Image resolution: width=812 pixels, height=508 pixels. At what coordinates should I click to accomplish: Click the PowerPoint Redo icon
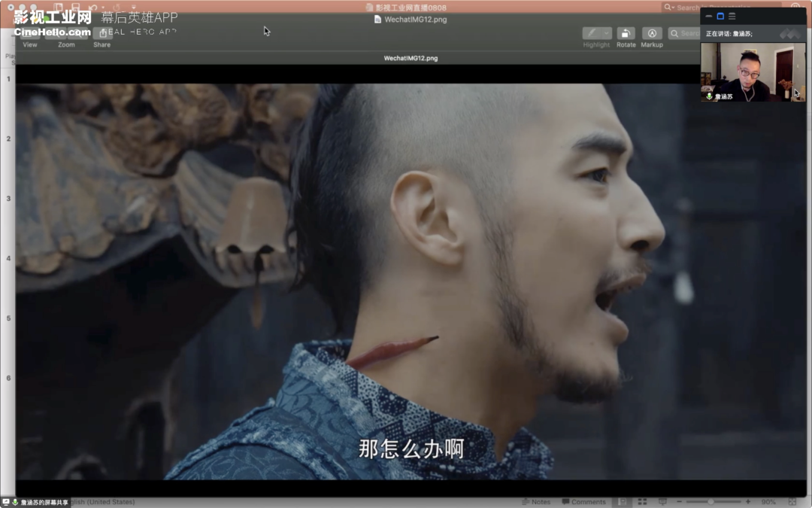click(117, 8)
